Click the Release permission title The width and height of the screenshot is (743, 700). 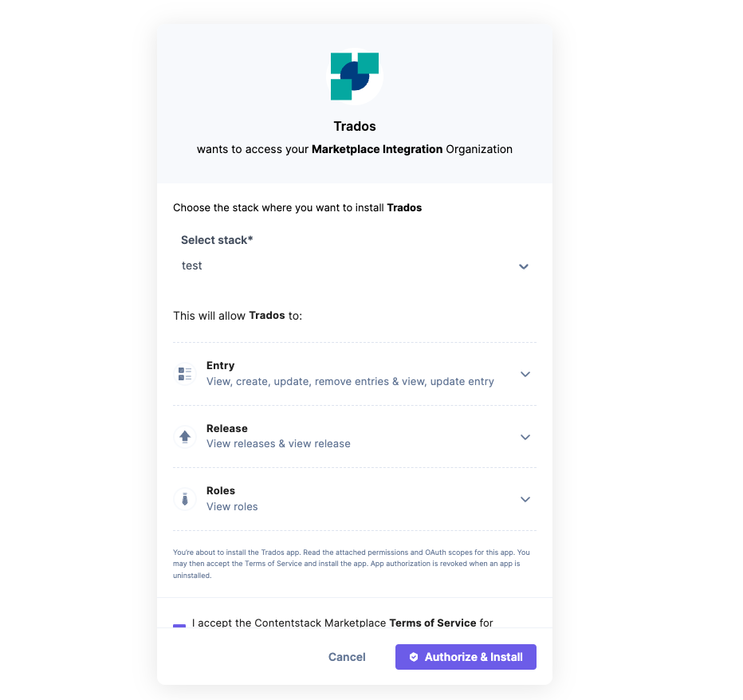227,428
